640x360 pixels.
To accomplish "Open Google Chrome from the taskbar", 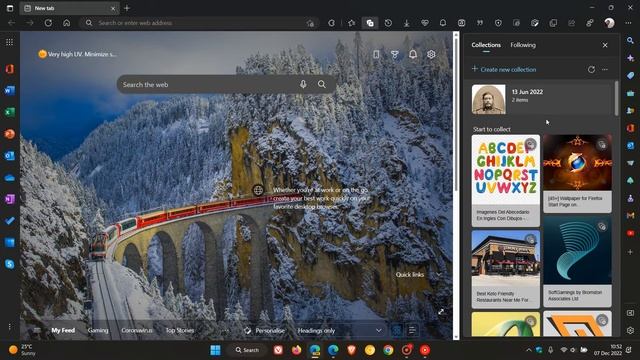I will coord(388,350).
